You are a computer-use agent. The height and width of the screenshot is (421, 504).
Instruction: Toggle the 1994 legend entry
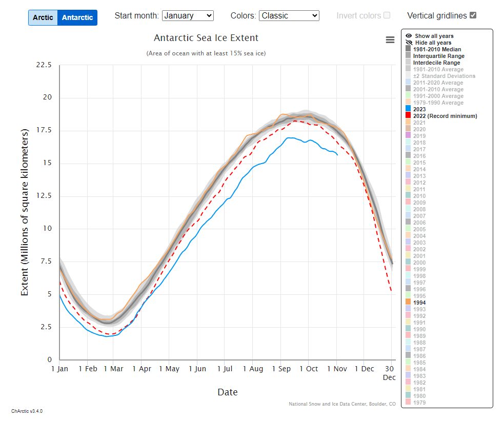tap(419, 303)
